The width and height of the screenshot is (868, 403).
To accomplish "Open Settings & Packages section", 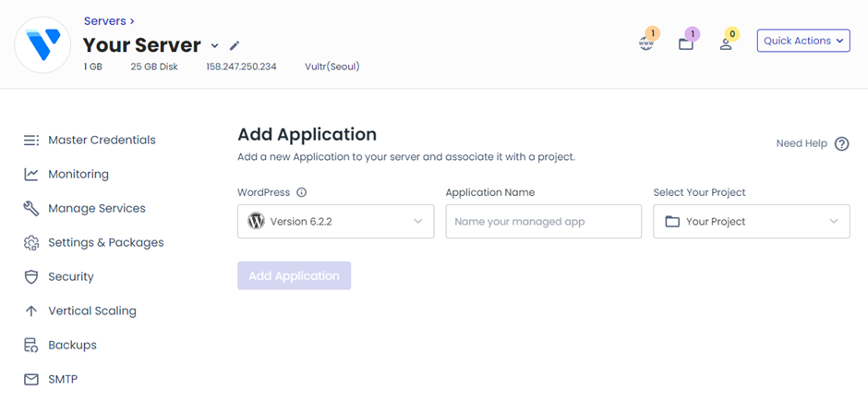I will coord(105,243).
